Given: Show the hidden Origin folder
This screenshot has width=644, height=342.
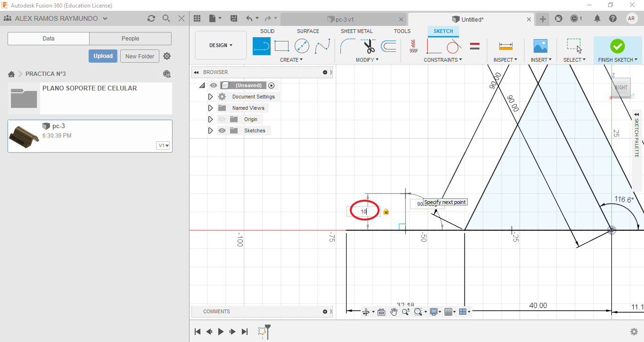Looking at the screenshot, I should coord(222,119).
